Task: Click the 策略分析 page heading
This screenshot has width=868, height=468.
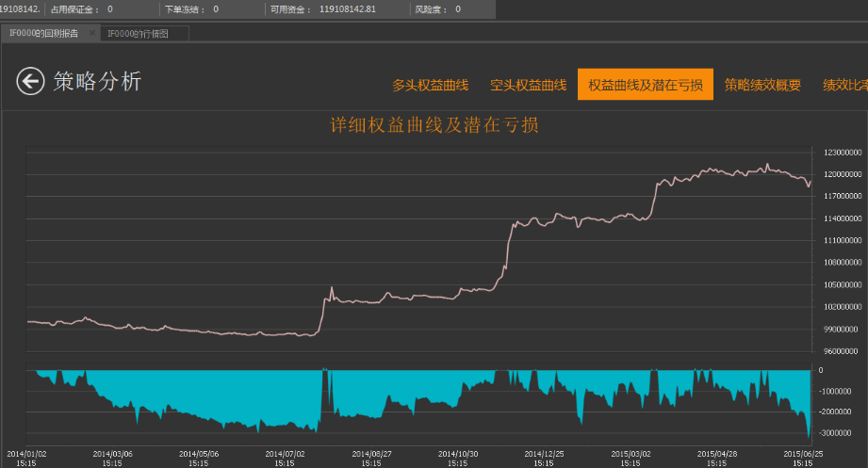Action: click(x=97, y=82)
